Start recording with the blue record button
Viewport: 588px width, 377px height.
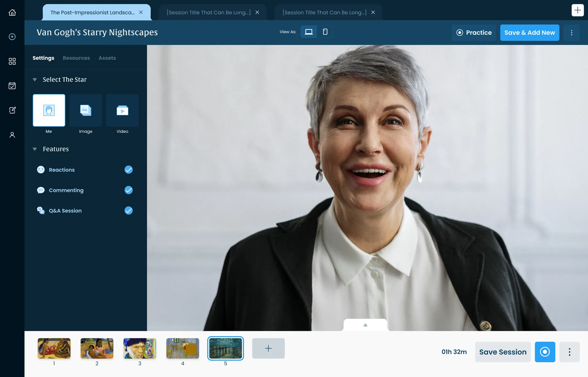[545, 352]
